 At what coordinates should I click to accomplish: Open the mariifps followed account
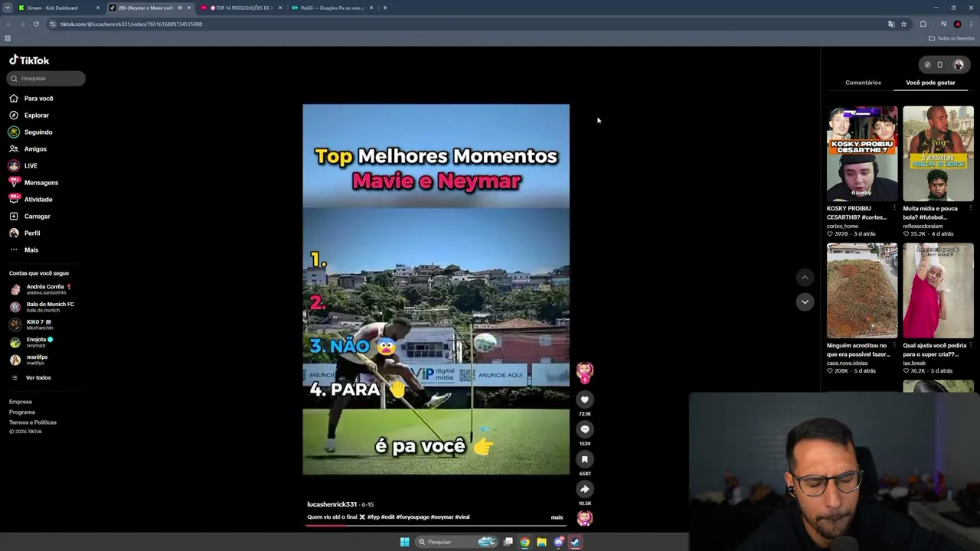pos(31,359)
